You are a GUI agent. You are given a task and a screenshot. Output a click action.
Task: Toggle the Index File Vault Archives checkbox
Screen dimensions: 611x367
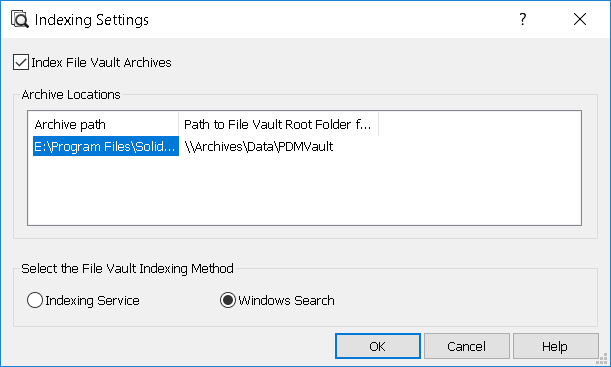pos(21,62)
